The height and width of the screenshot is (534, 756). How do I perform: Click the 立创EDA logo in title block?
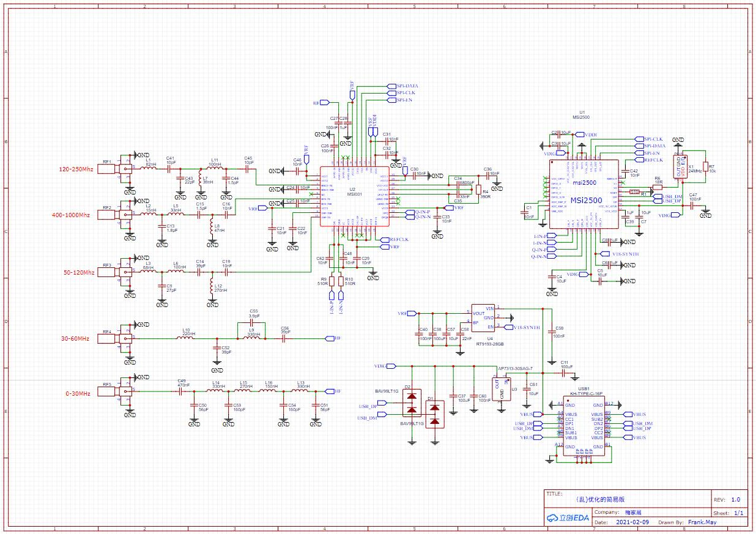(x=568, y=518)
